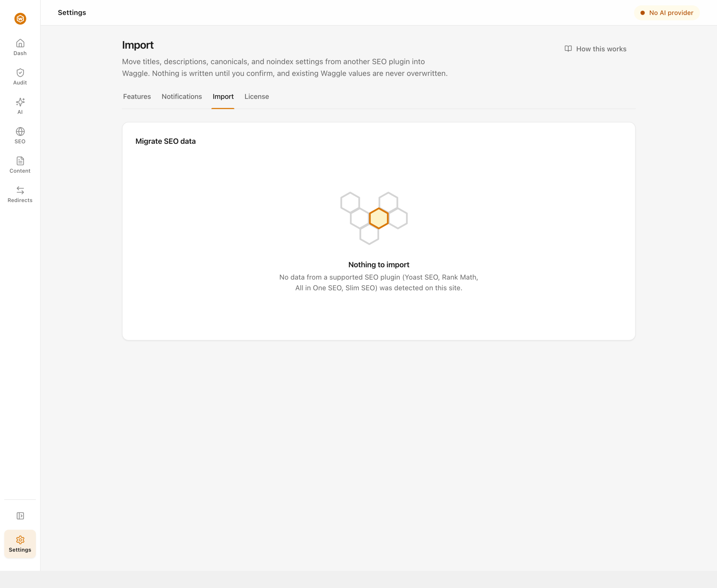This screenshot has height=588, width=717.
Task: Click the 'No data from a supported SEO plugin' text
Action: tap(379, 282)
